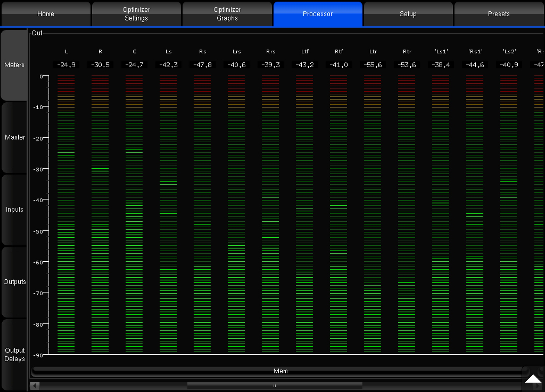
Task: Select Meters in the side panel
Action: pyautogui.click(x=14, y=65)
